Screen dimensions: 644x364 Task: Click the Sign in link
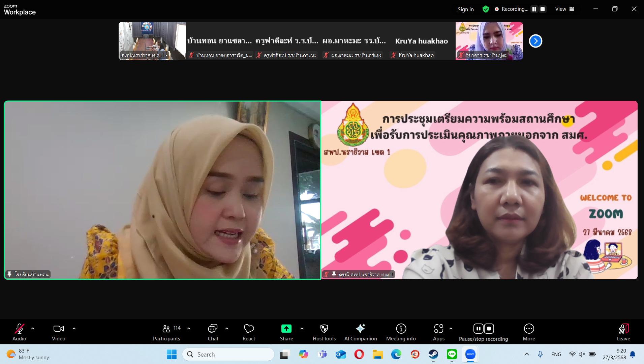click(465, 9)
